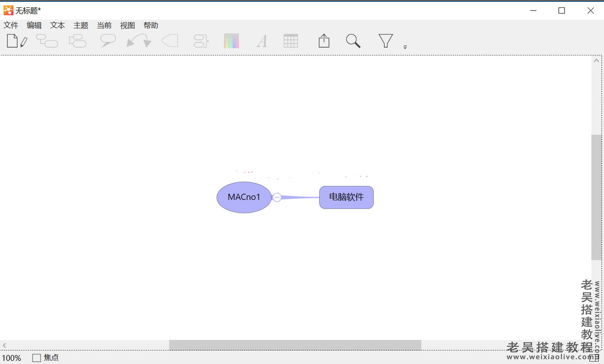The image size is (604, 364).
Task: Close the 无标题 window
Action: point(591,10)
